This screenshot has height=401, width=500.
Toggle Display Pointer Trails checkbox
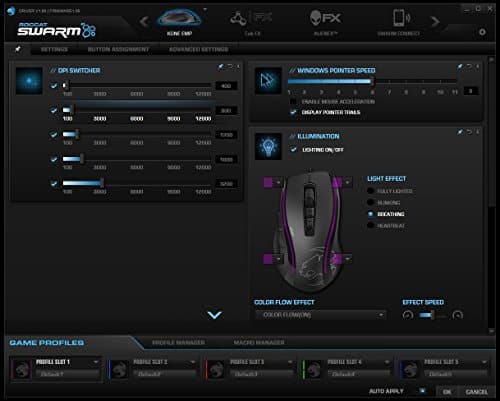tap(293, 112)
